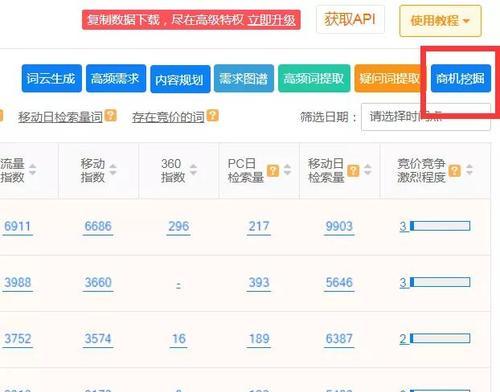
Task: Sort by 移动日检索量 column arrows
Action: coord(368,170)
